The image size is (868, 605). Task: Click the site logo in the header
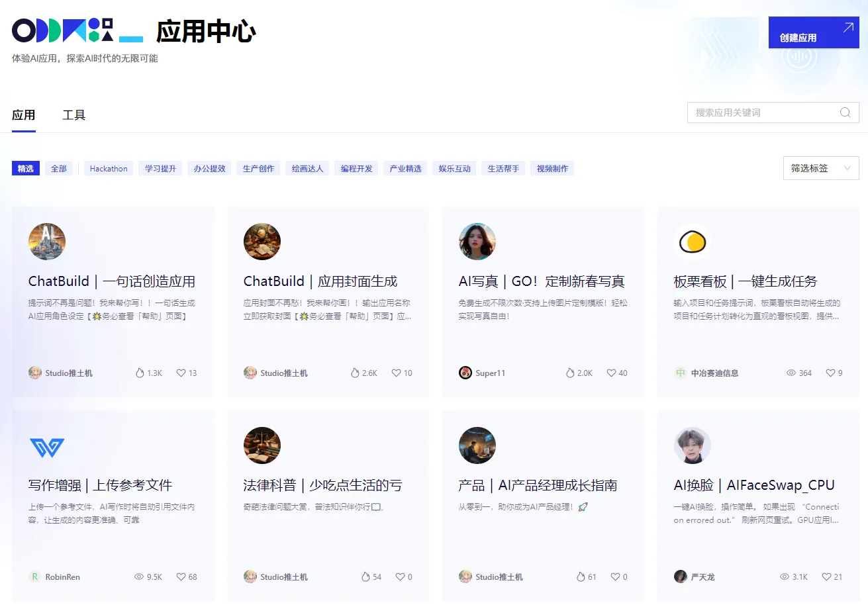click(63, 30)
